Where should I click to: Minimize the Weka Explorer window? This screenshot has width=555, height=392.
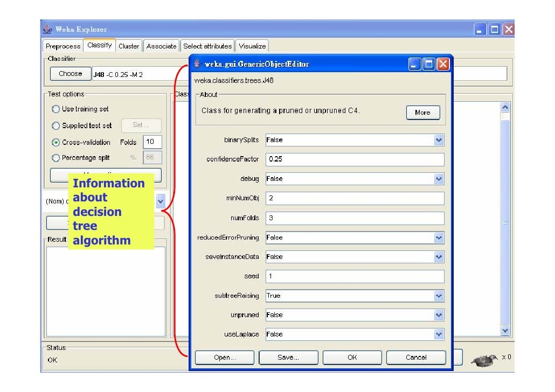(x=480, y=30)
